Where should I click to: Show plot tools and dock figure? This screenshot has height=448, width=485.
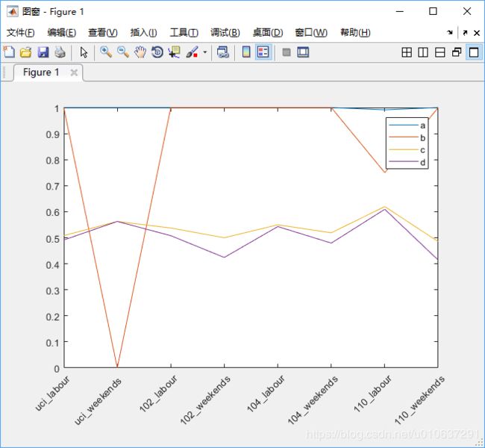[x=303, y=52]
